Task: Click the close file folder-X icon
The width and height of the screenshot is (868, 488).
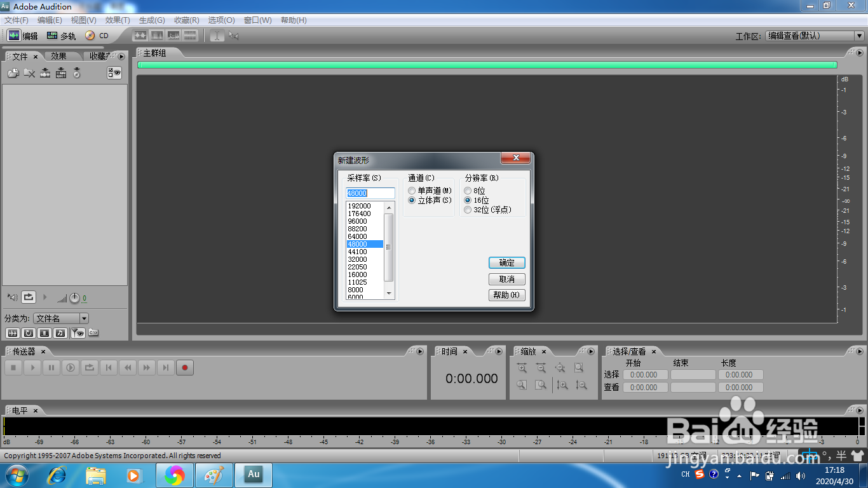Action: click(x=29, y=73)
